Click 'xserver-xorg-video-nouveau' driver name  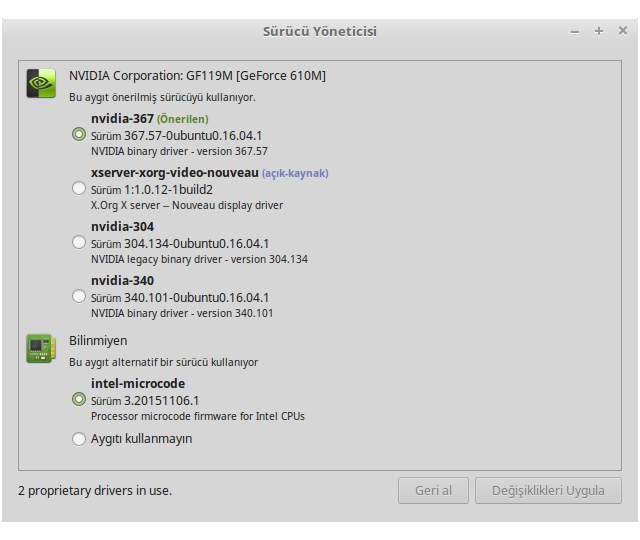[x=175, y=173]
